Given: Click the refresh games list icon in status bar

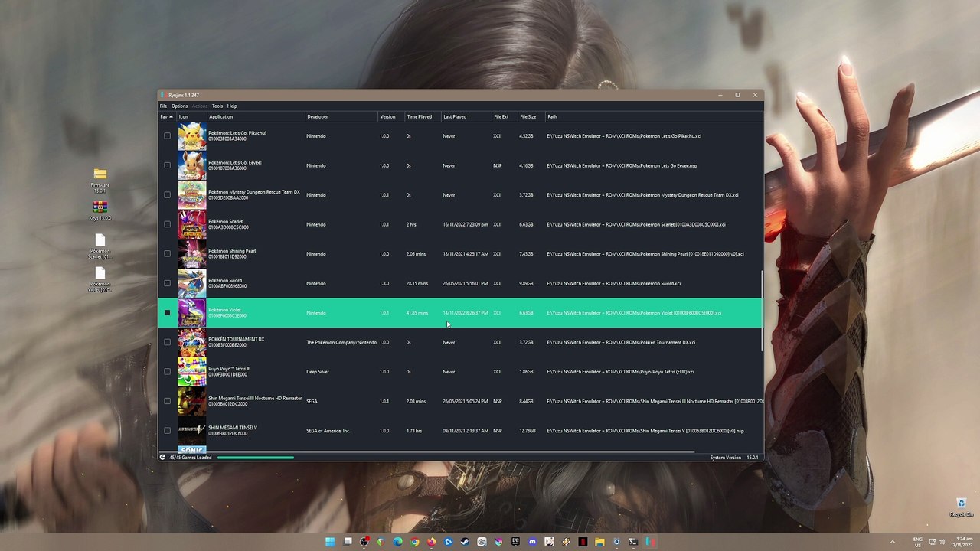Looking at the screenshot, I should pyautogui.click(x=162, y=458).
